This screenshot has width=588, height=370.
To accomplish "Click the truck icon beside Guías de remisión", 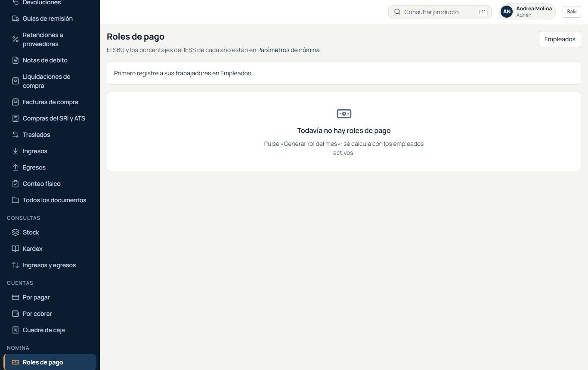I will [15, 18].
